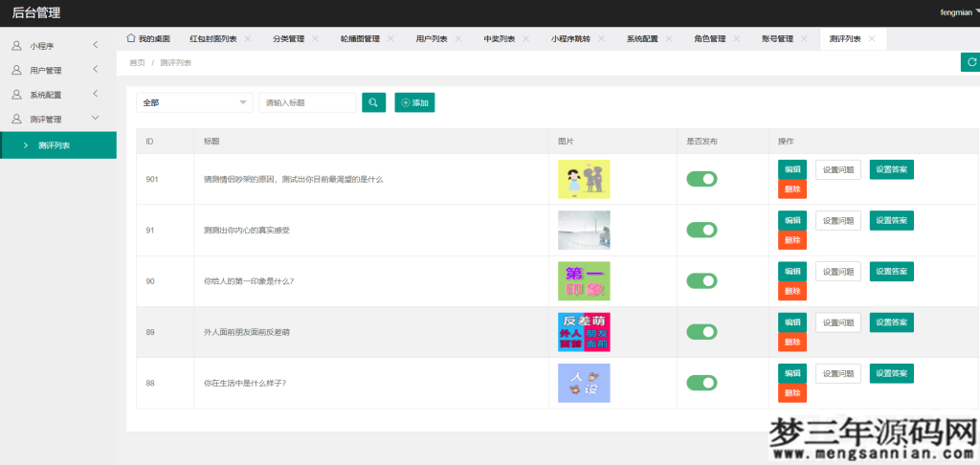Screen dimensions: 980x465
Task: Click the user icon beside 用户管理
Action: coord(17,70)
